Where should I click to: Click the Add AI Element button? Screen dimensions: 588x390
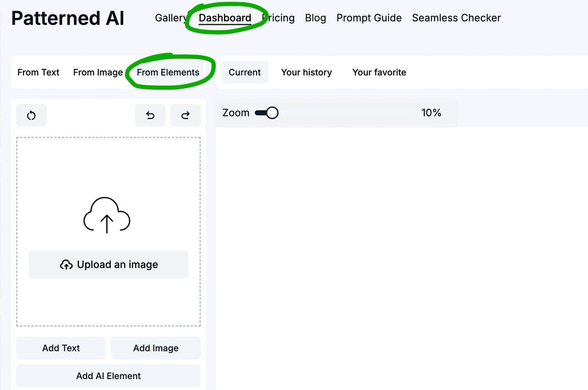108,376
